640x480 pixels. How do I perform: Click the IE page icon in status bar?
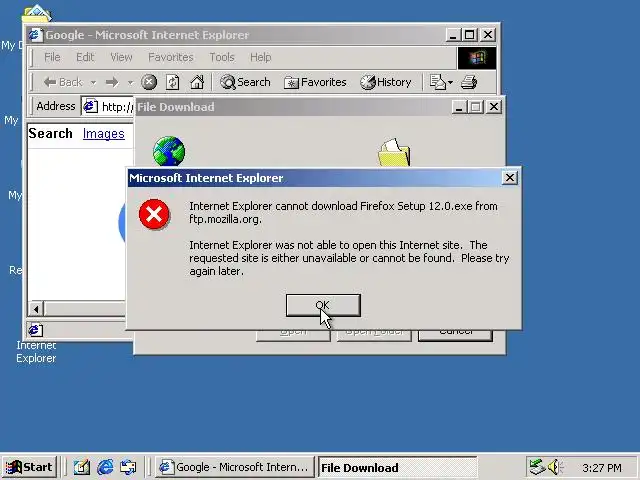point(35,330)
